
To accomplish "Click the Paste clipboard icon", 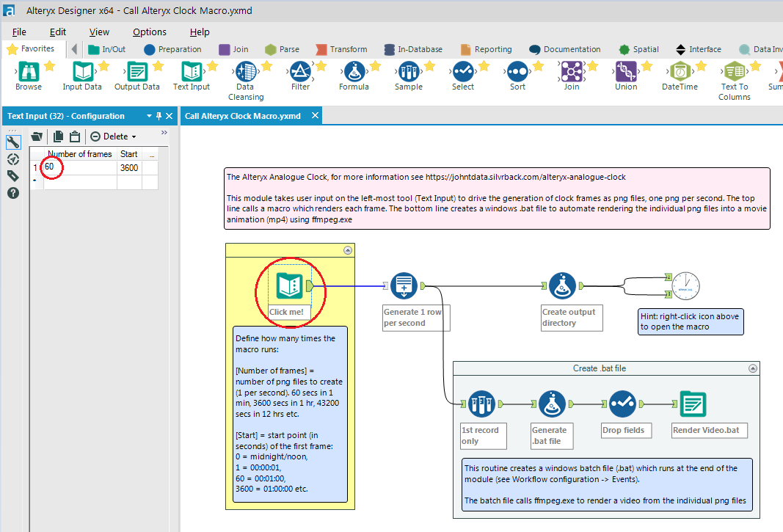I will 75,136.
